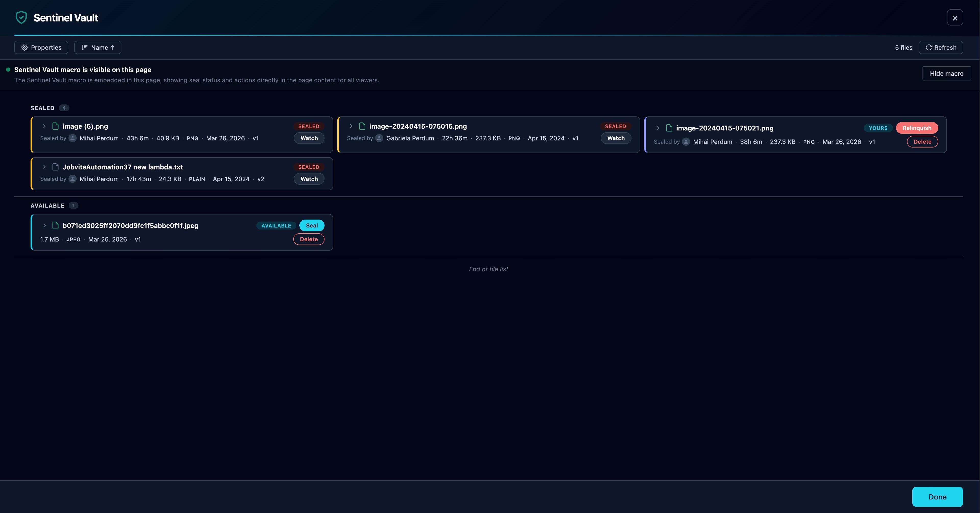Select the AVAILABLE section label
Viewport: 980px width, 513px height.
coord(47,205)
